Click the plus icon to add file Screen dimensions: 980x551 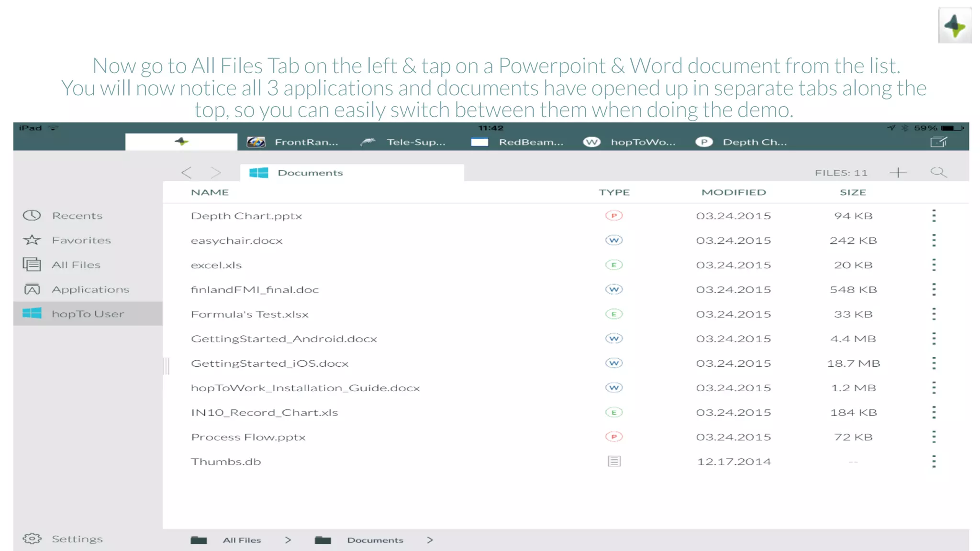coord(898,173)
